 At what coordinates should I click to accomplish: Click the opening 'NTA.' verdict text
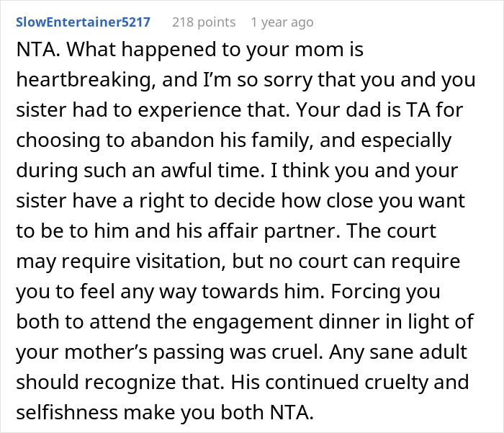[38, 50]
